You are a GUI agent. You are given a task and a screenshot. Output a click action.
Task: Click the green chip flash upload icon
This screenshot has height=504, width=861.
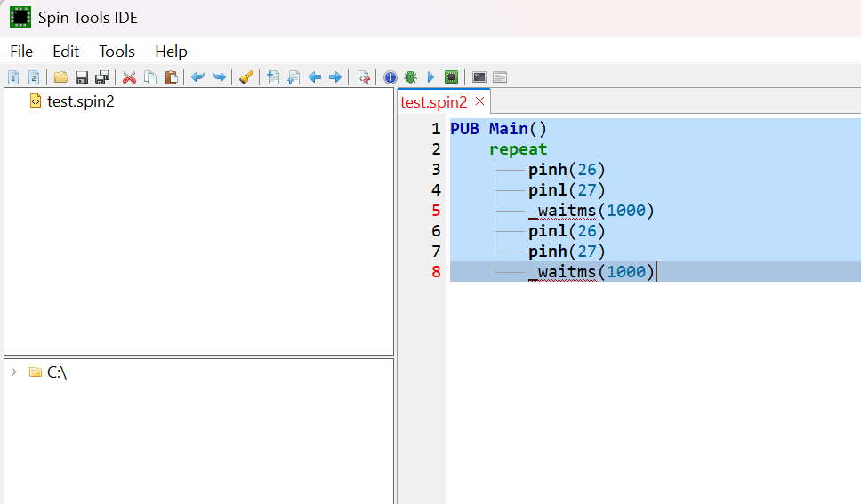click(x=451, y=77)
